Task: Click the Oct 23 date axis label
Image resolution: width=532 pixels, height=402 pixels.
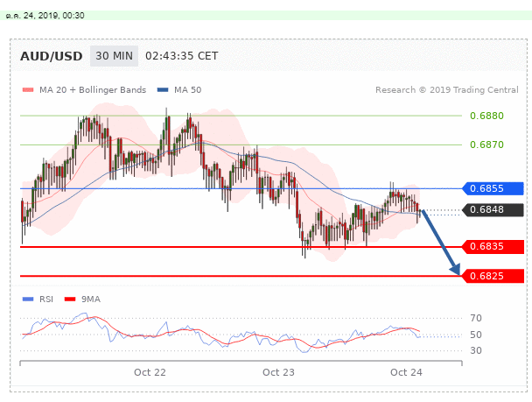Action: (278, 372)
